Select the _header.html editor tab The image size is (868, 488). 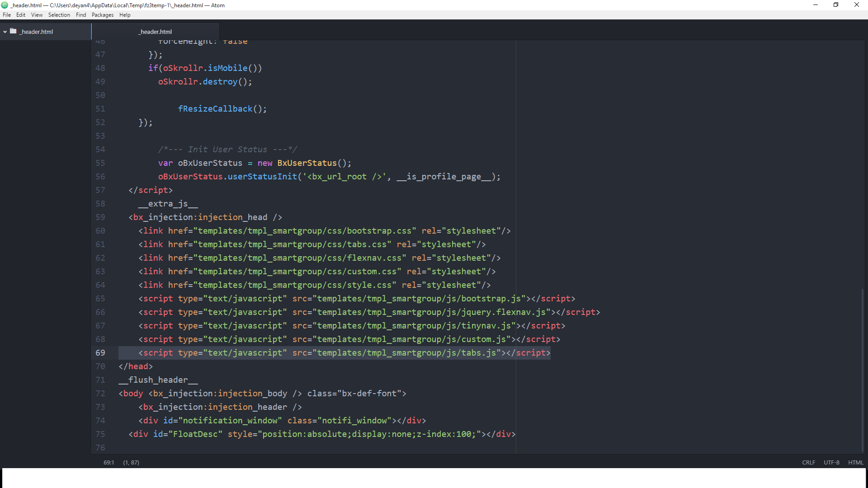pyautogui.click(x=155, y=32)
